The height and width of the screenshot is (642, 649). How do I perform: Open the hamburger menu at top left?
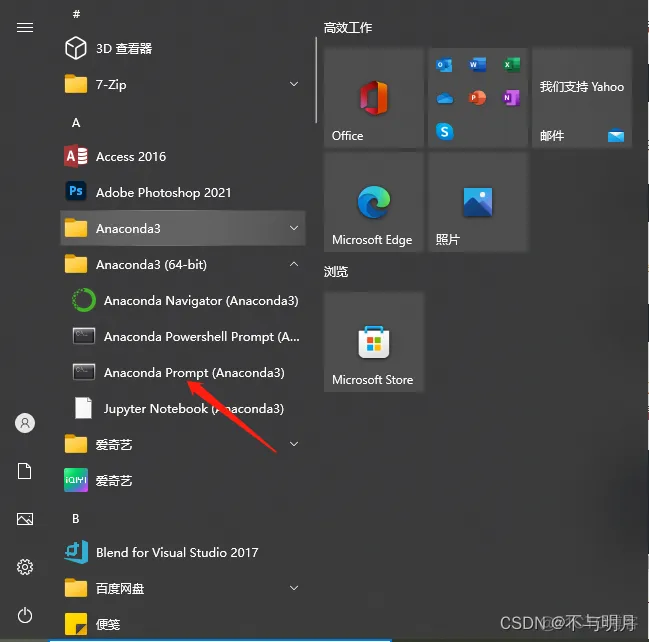pyautogui.click(x=25, y=27)
